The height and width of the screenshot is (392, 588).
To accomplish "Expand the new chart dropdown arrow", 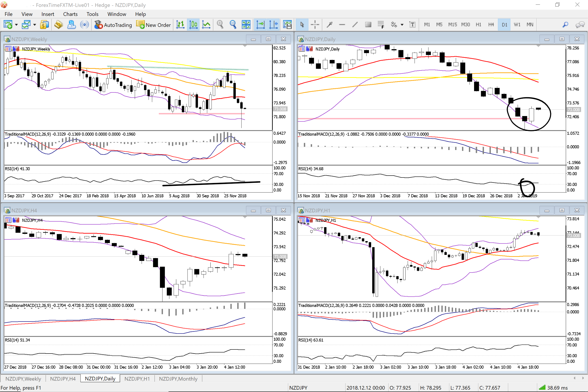I will coord(16,25).
